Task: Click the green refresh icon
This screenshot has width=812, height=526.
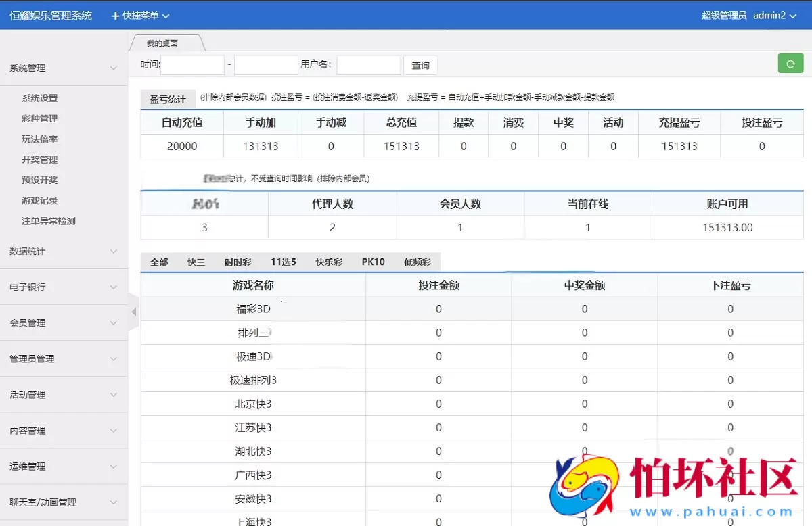Action: [x=790, y=63]
